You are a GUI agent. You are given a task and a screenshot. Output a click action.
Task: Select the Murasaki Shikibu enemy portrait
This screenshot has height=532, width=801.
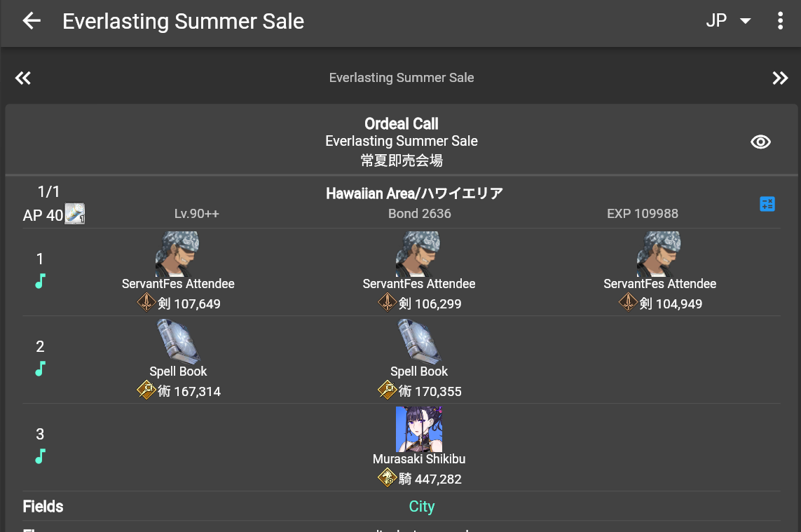point(419,429)
